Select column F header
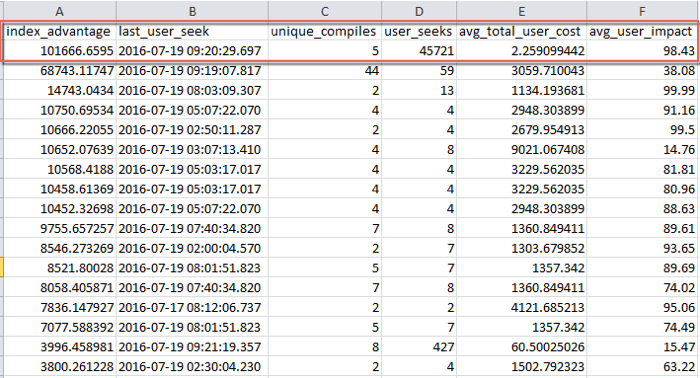 [x=642, y=11]
